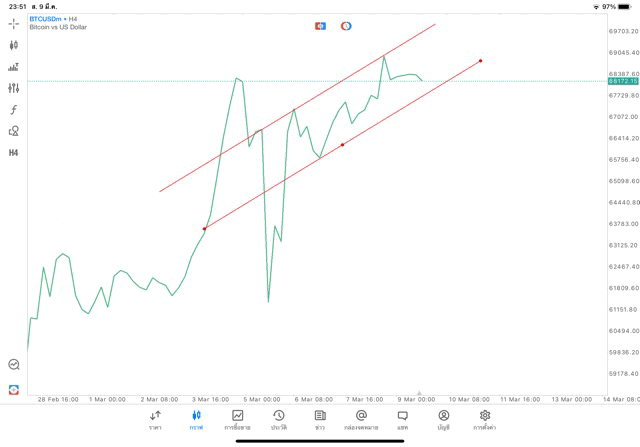Change the H4 timeframe selector
The height and width of the screenshot is (447, 640).
14,153
